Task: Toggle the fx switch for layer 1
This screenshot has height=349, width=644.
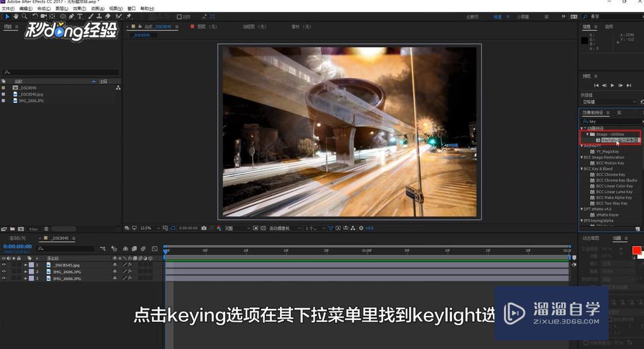Action: point(129,265)
